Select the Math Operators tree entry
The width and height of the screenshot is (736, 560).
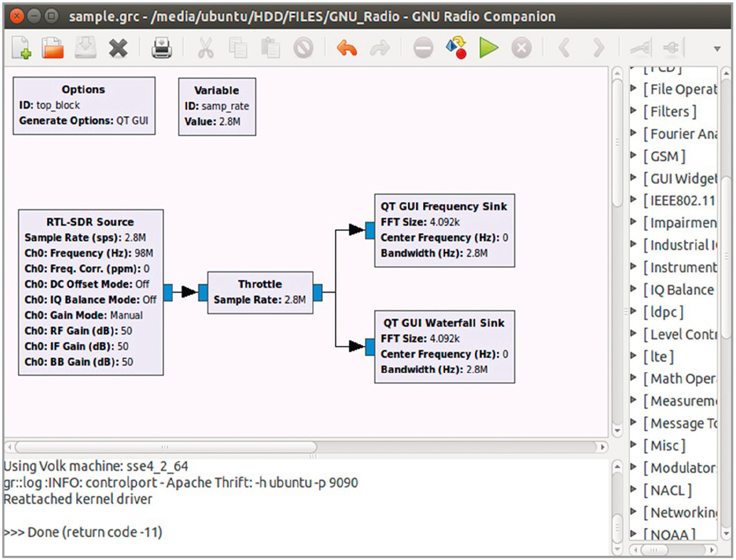680,379
